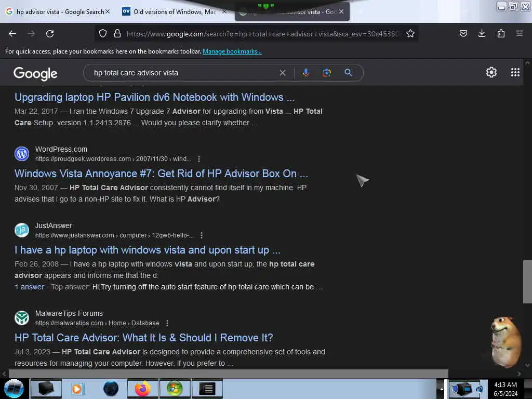
Task: Open 'HP Total Care Advisor: What It Is' result
Action: pyautogui.click(x=144, y=338)
